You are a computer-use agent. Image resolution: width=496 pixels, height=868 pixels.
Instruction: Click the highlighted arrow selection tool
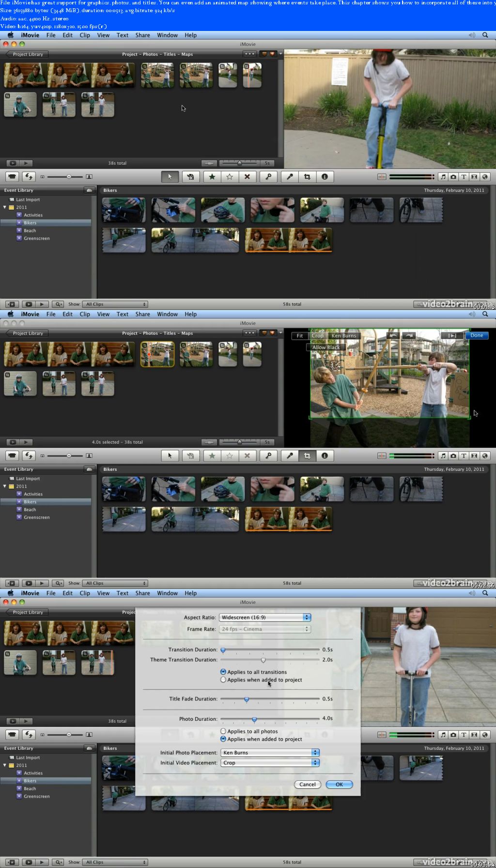pos(170,177)
